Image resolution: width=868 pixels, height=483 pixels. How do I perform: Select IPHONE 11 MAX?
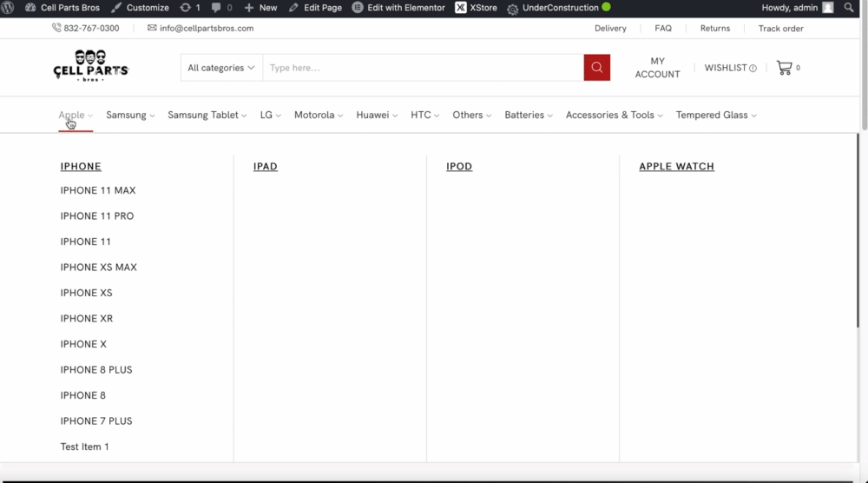pyautogui.click(x=98, y=190)
